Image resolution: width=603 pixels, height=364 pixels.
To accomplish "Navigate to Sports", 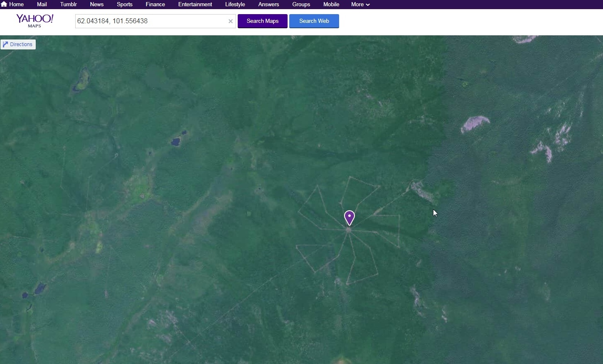I will pos(125,4).
